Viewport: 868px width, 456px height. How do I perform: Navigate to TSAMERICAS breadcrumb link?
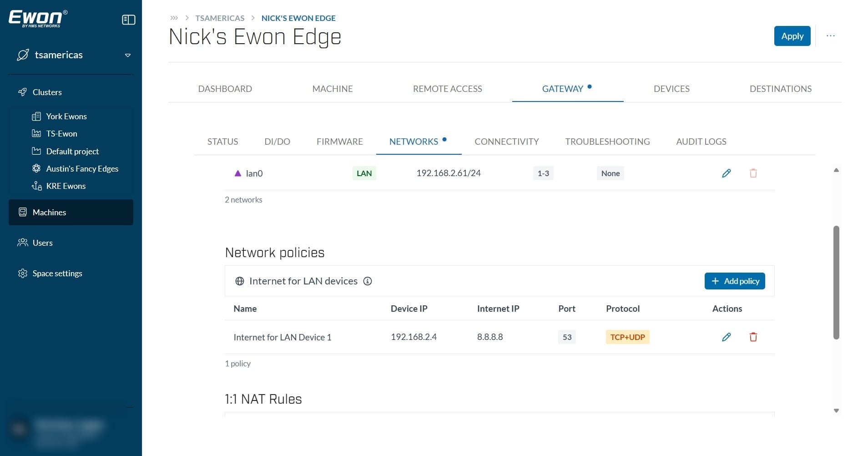pyautogui.click(x=220, y=18)
